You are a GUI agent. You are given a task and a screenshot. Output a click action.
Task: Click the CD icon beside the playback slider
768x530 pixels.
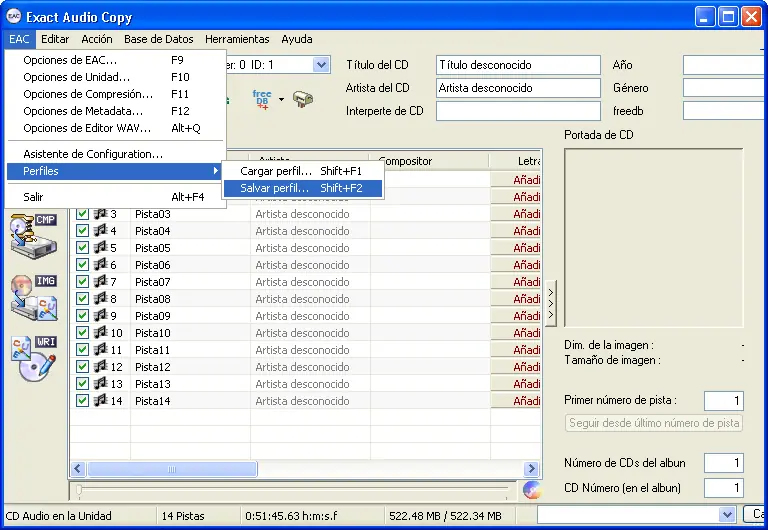pos(531,489)
